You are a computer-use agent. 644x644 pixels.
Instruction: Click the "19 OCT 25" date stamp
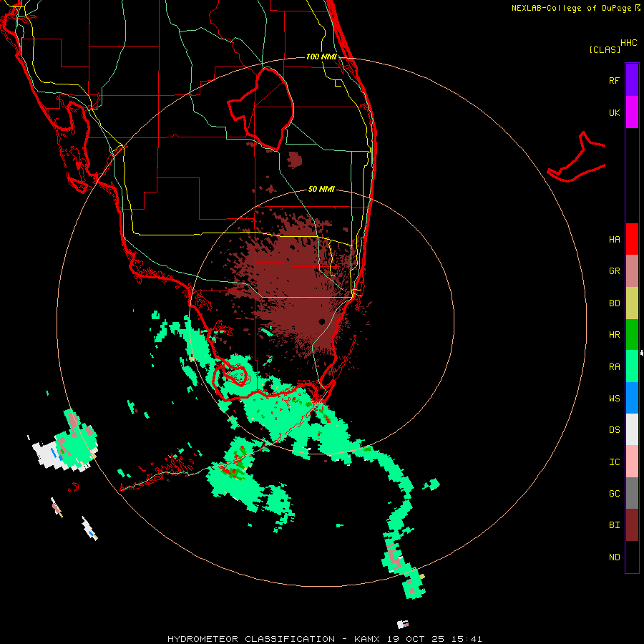click(416, 639)
